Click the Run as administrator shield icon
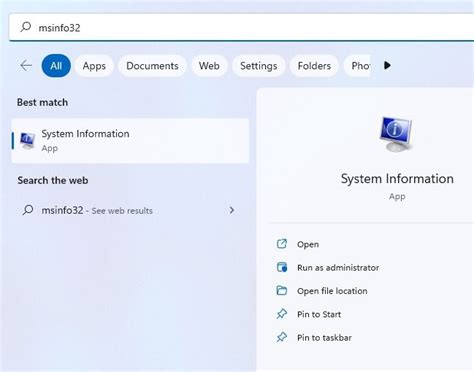The image size is (474, 372). pyautogui.click(x=282, y=267)
